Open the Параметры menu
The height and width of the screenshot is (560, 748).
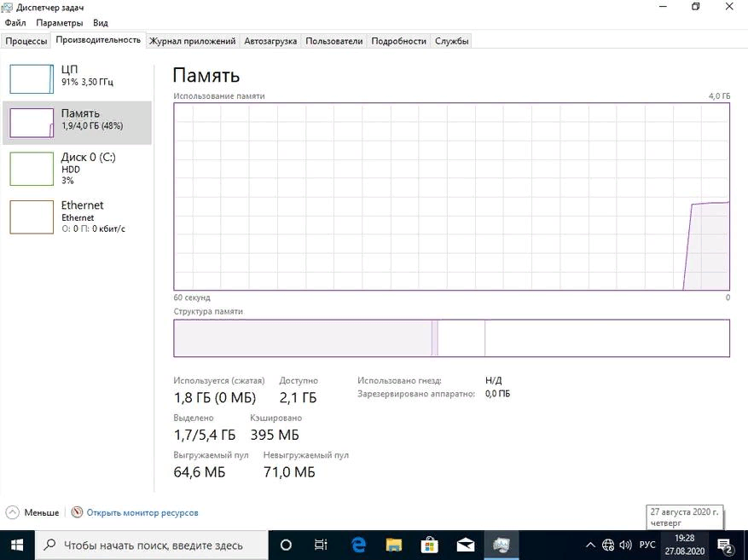click(59, 22)
